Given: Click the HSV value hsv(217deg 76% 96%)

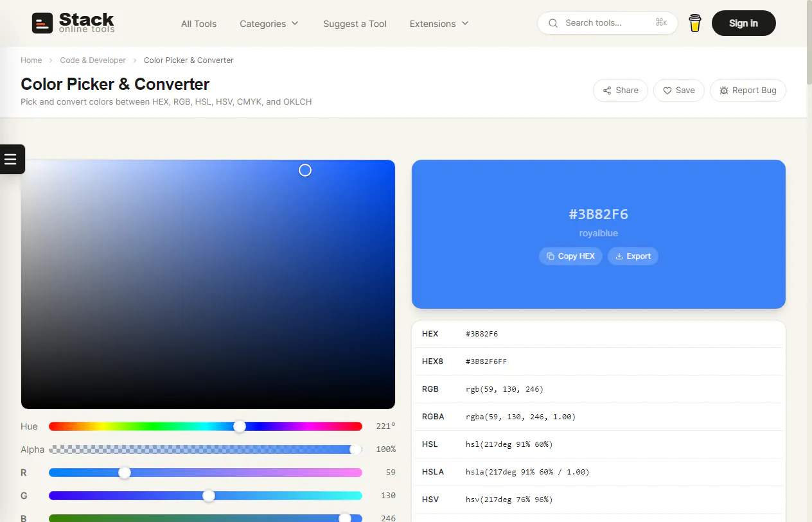Looking at the screenshot, I should (x=509, y=500).
